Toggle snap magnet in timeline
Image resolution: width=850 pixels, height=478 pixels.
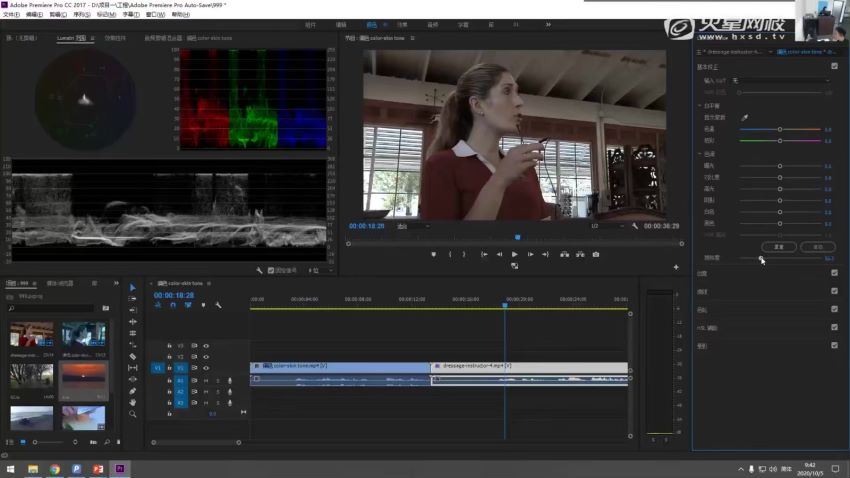pyautogui.click(x=173, y=305)
